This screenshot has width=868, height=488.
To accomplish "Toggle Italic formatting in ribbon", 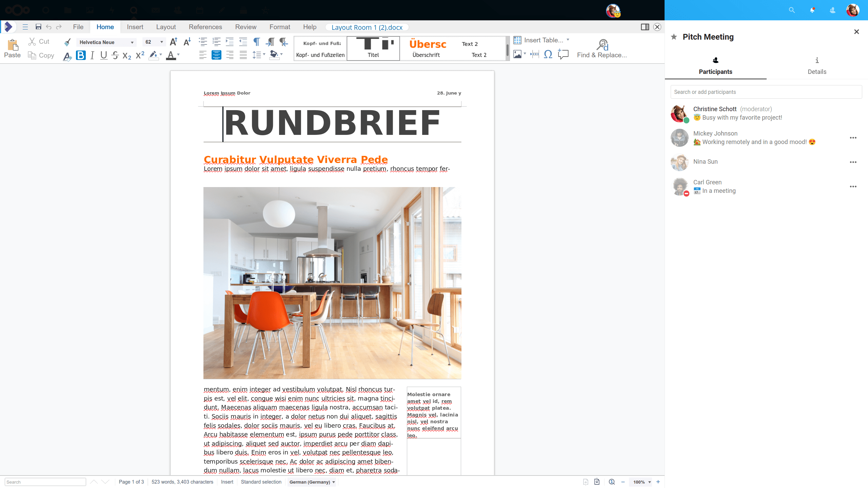I will [x=93, y=55].
